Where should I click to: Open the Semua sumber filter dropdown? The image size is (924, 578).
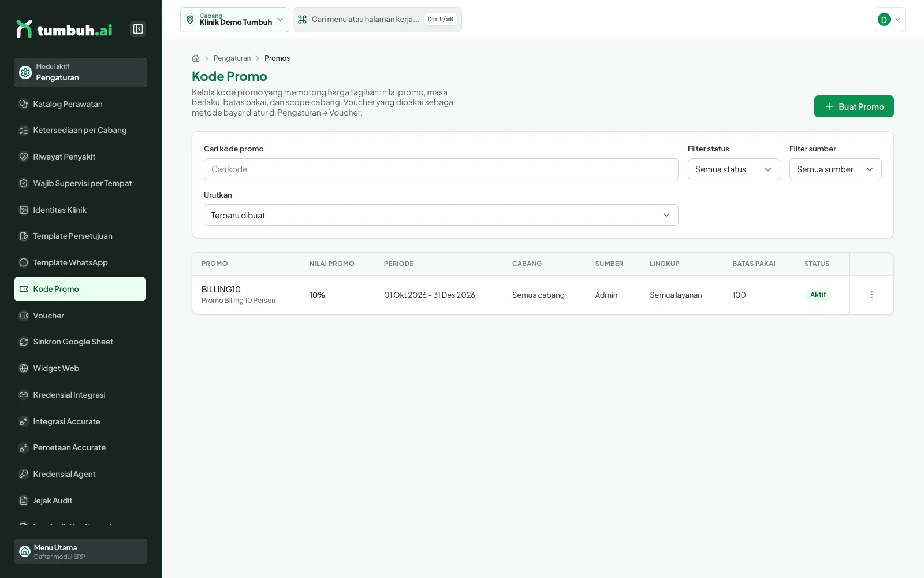click(835, 169)
